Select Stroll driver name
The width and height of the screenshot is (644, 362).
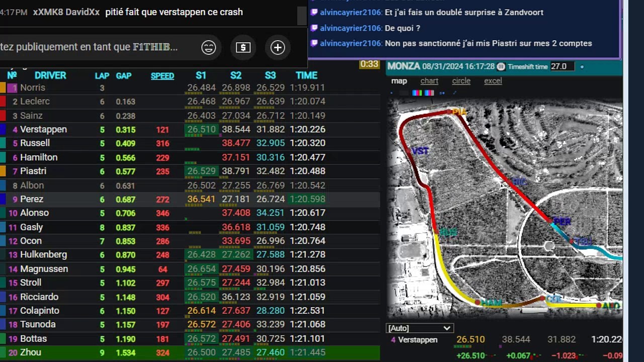pos(31,283)
